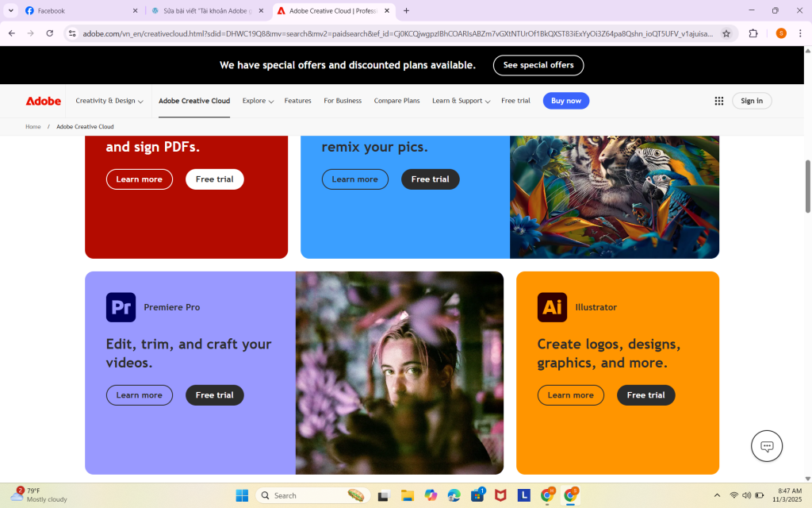Toggle the bookmark star in the address bar
812x508 pixels.
pyautogui.click(x=726, y=35)
